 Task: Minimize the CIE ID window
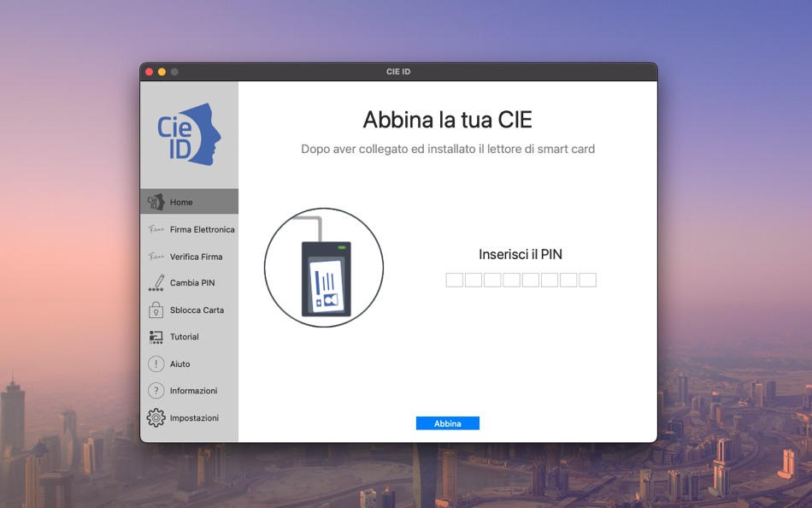point(162,72)
